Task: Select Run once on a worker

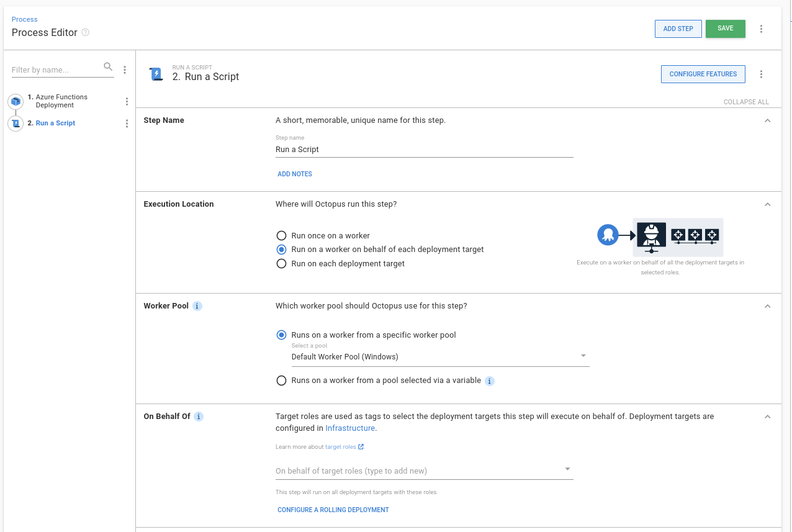Action: pos(281,235)
